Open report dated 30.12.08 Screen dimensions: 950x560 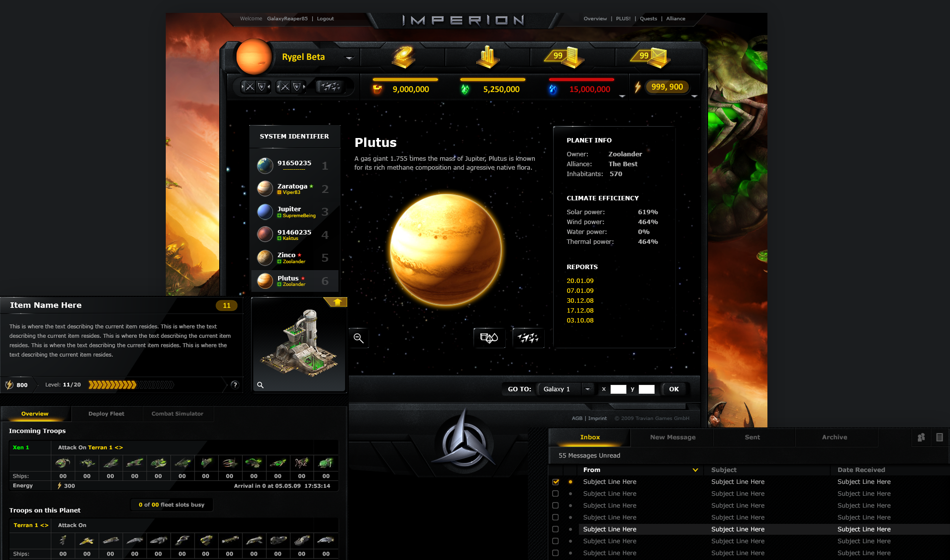(580, 301)
